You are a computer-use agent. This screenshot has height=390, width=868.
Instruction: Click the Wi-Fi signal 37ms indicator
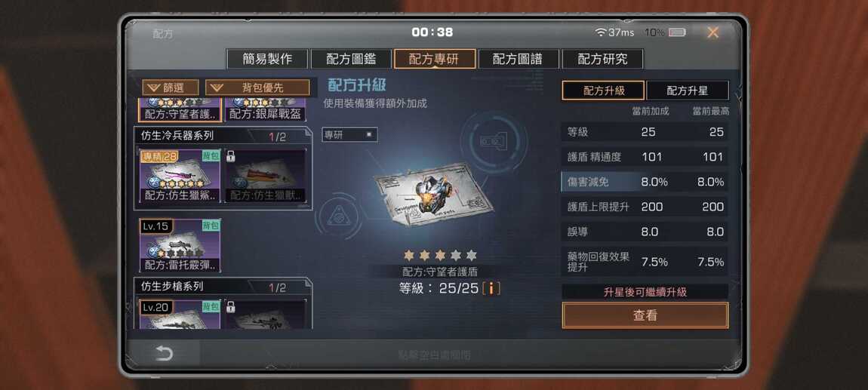[x=614, y=32]
